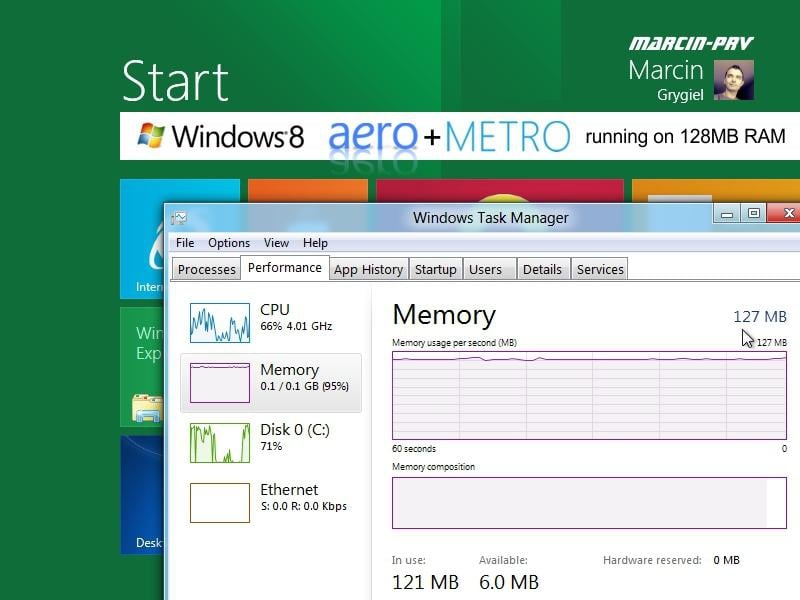The width and height of the screenshot is (800, 600).
Task: Click the red Start tile behind Task Manager
Action: point(500,191)
